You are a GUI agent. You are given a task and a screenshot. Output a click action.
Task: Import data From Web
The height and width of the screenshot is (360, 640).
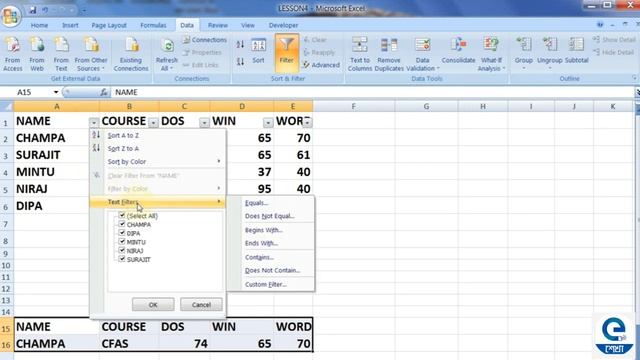pyautogui.click(x=37, y=54)
